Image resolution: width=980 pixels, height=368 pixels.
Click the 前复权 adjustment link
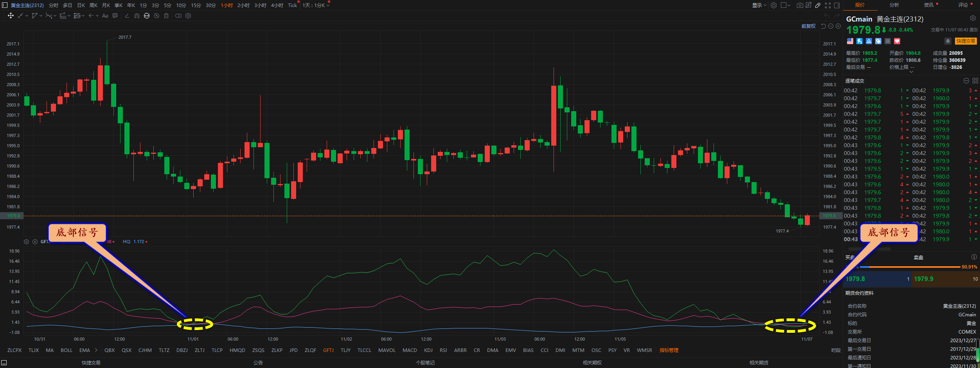point(808,26)
